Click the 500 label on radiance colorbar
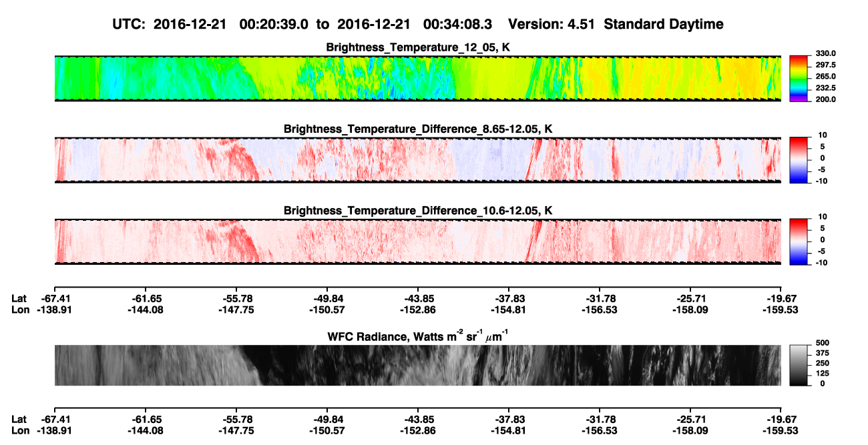This screenshot has height=445, width=868. click(822, 342)
